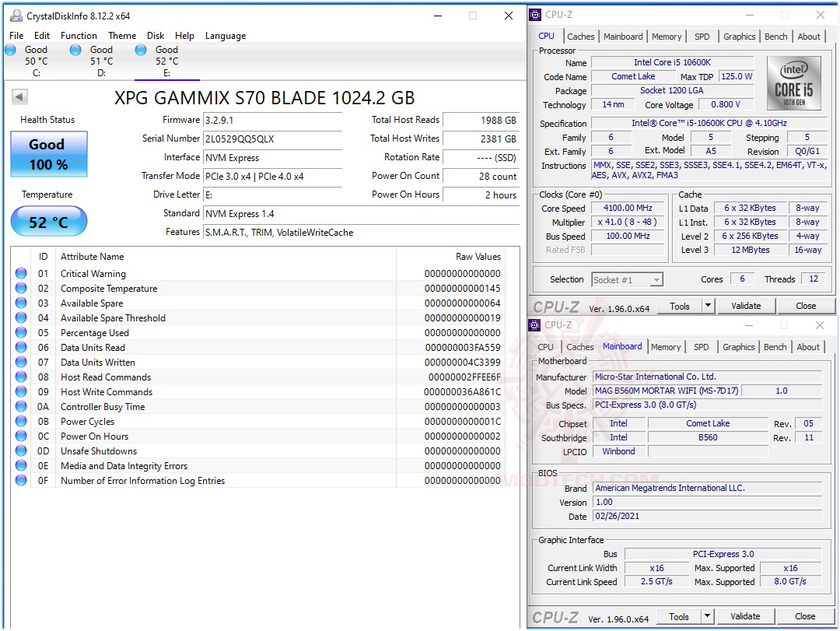Open the Function menu in CrystalDiskInfo
Viewport: 840px width, 631px height.
tap(78, 35)
